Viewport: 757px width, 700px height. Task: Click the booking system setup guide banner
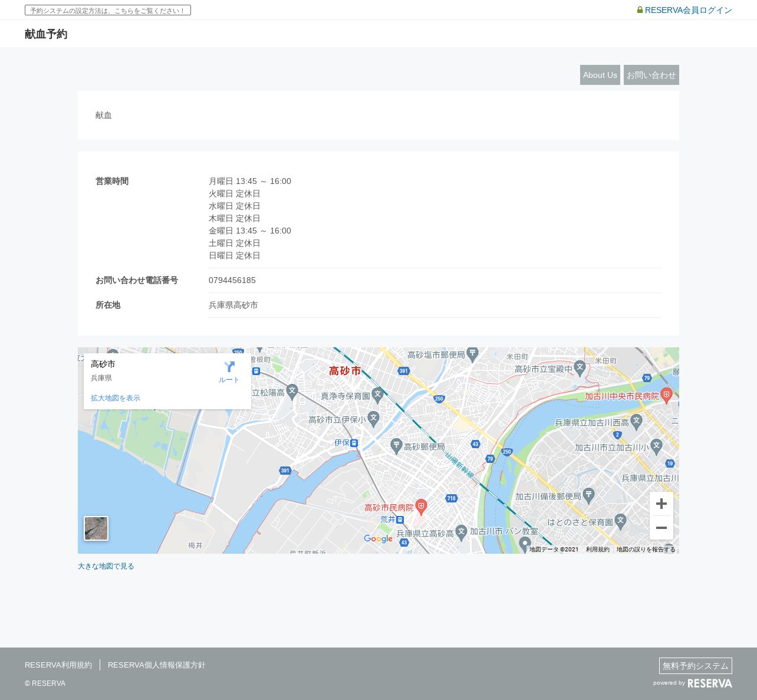pyautogui.click(x=108, y=11)
